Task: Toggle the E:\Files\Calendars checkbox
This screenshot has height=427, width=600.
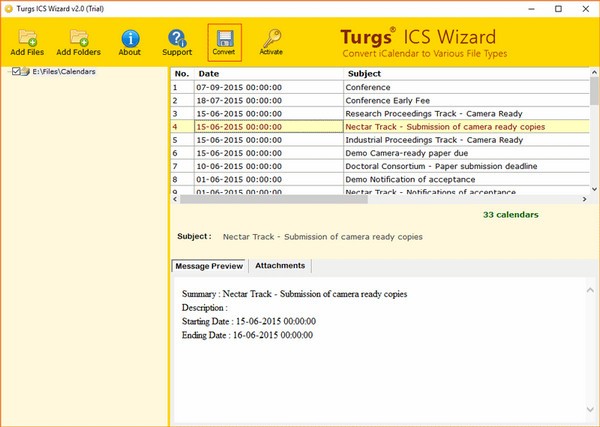Action: point(17,72)
